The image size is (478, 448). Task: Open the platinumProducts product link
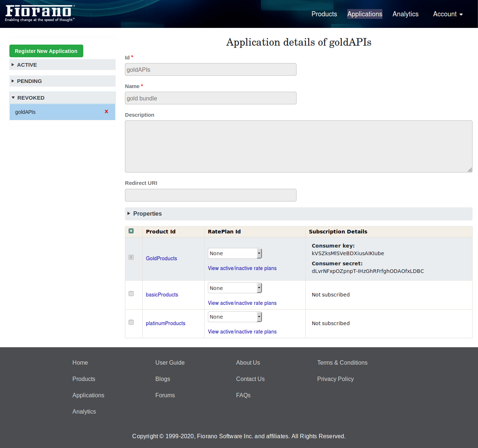point(165,323)
